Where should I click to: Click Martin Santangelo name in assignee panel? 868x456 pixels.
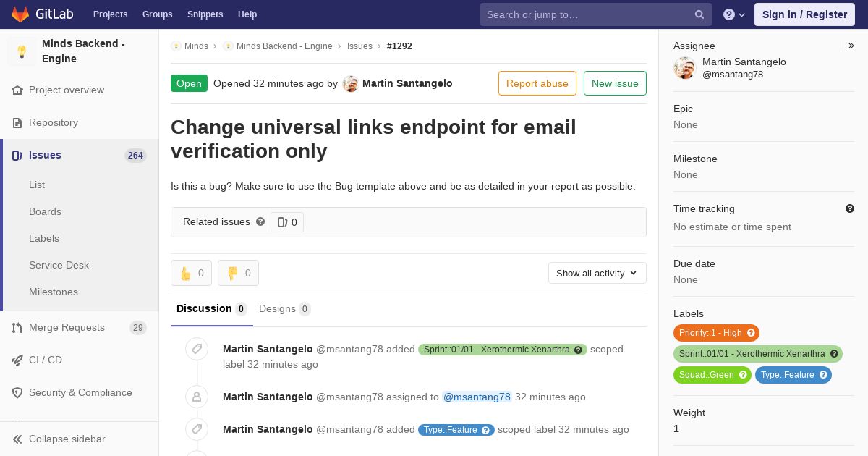[x=744, y=62]
